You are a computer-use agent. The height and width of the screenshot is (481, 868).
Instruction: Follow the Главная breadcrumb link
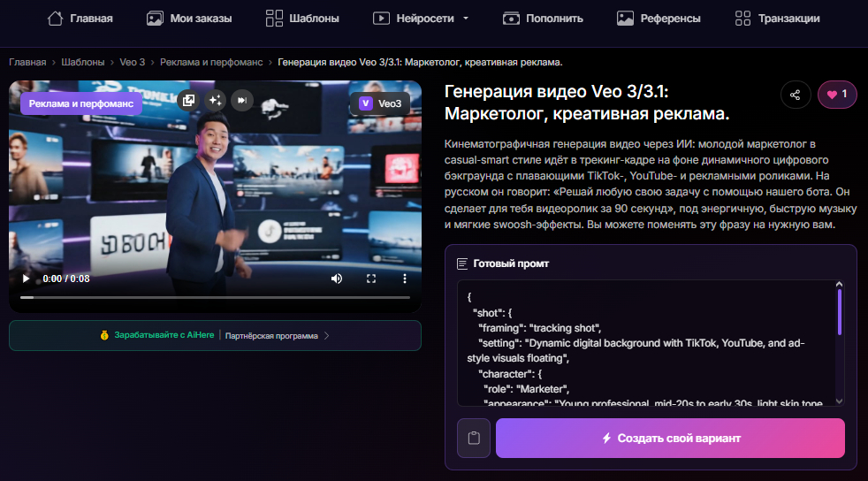point(27,62)
